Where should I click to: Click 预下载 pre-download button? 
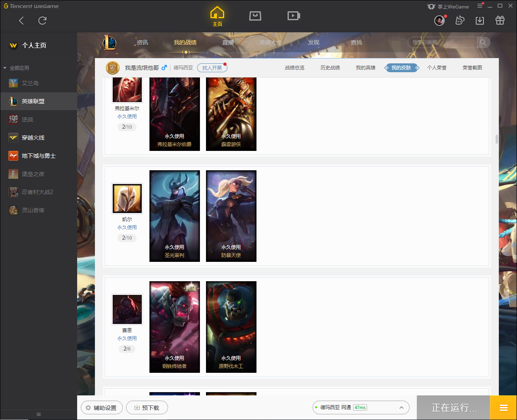point(147,407)
